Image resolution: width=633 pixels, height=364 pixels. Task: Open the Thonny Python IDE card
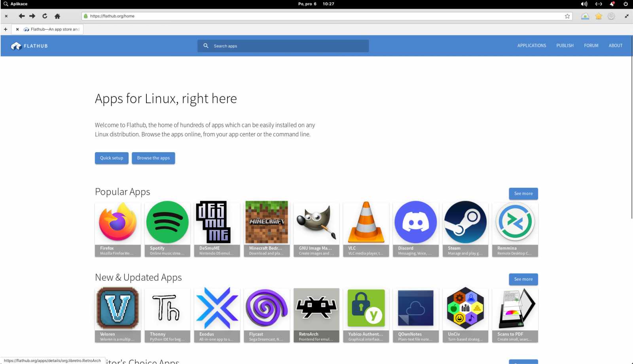tap(167, 315)
